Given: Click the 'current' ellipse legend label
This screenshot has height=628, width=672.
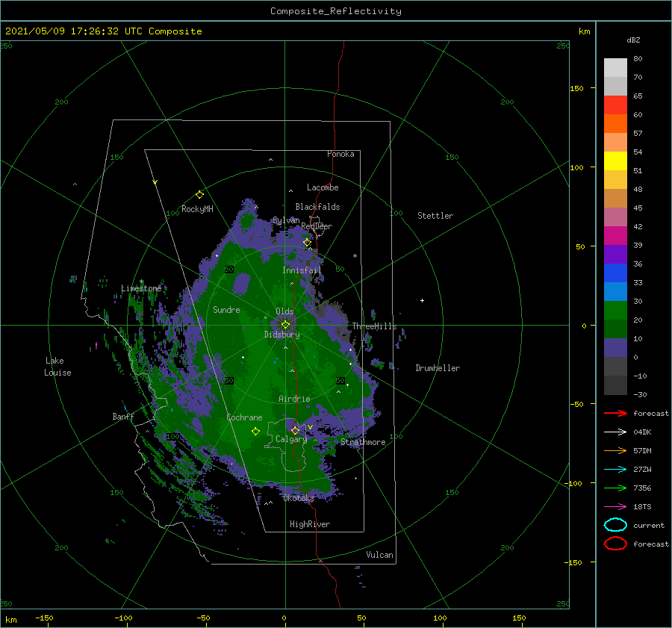Looking at the screenshot, I should (x=649, y=525).
